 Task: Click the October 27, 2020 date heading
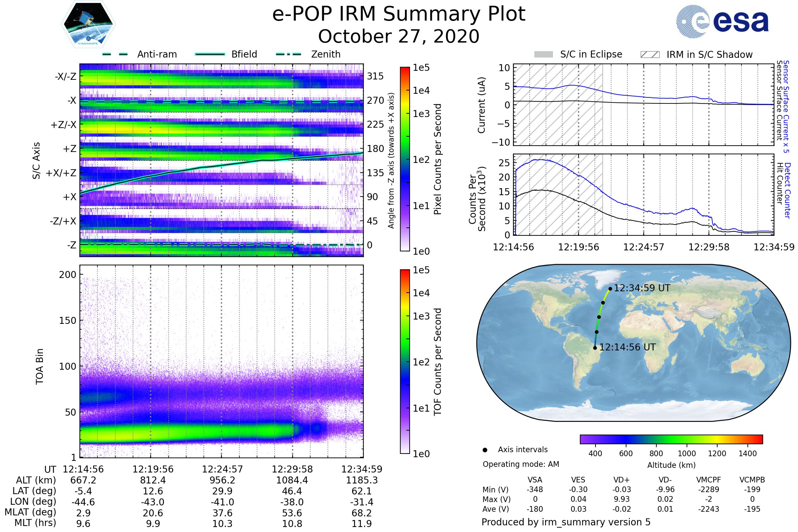[x=399, y=36]
